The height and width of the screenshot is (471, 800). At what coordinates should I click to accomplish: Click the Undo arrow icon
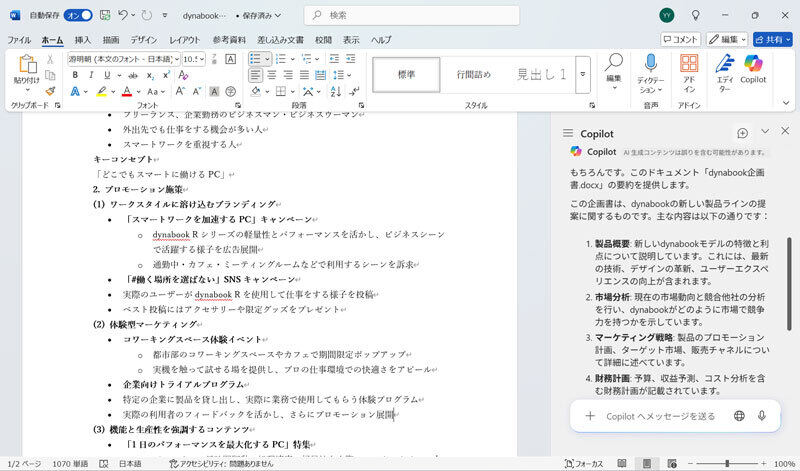pos(122,15)
